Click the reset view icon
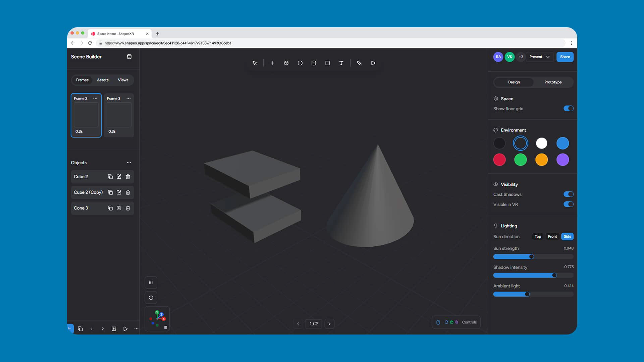Screen dimensions: 644x362 click(x=151, y=298)
